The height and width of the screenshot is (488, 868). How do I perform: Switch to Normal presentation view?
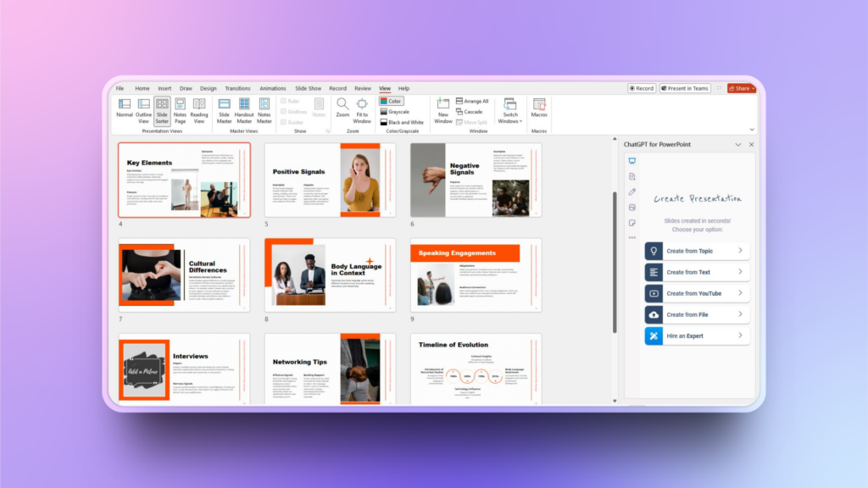pos(125,109)
